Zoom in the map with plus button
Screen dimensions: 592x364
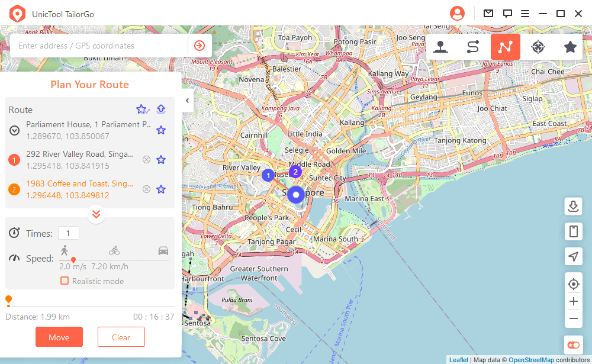573,301
